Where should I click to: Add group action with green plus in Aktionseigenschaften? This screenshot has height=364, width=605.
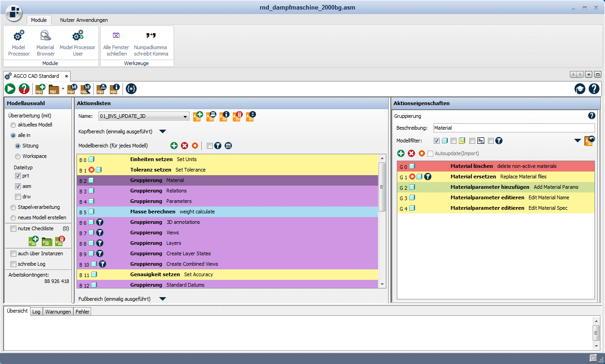(401, 153)
